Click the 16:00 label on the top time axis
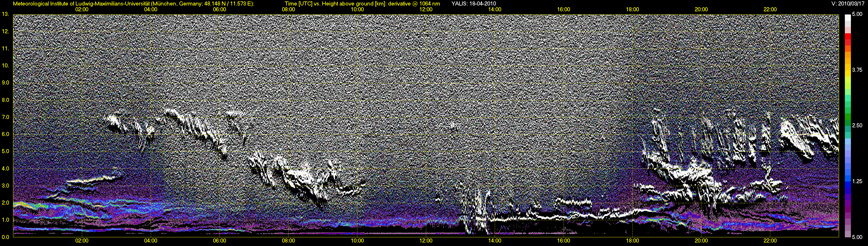This screenshot has height=246, width=868. (x=564, y=10)
